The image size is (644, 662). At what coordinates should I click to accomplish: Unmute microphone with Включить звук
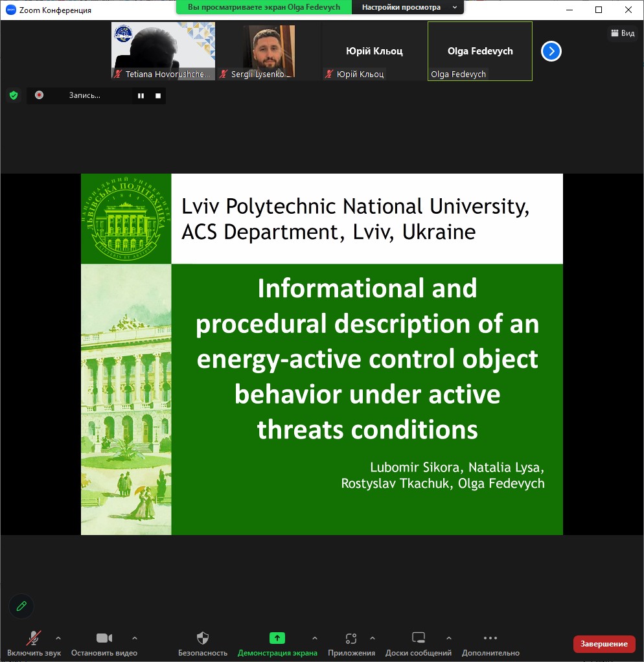click(34, 638)
